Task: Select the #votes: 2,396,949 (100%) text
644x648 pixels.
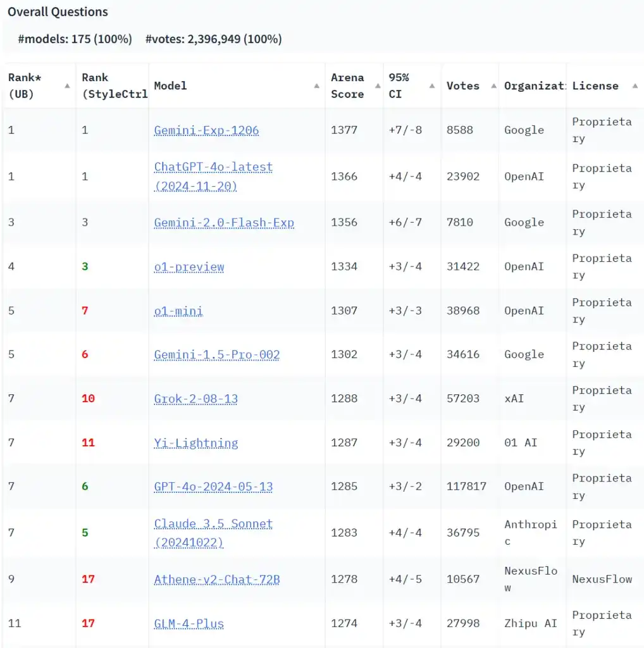Action: 214,39
